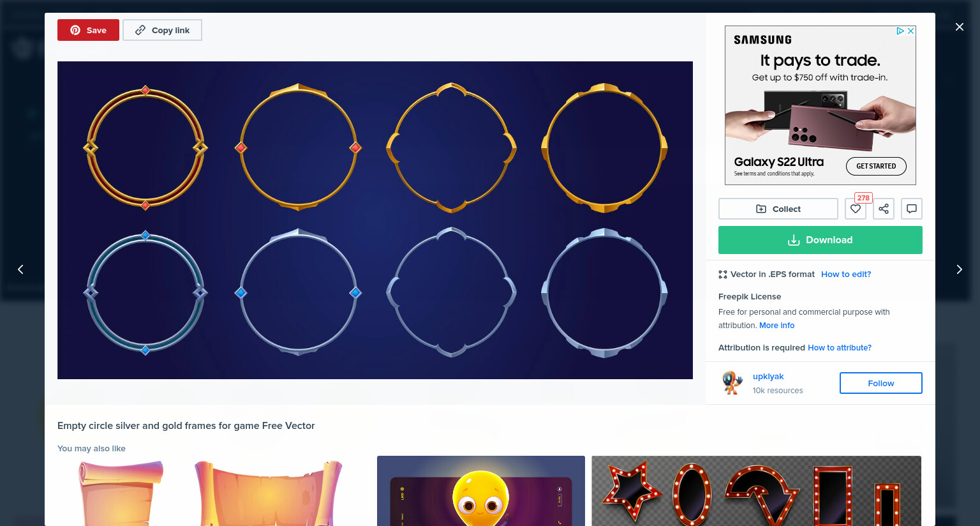Follow the author upklyak
The height and width of the screenshot is (526, 980).
tap(881, 383)
